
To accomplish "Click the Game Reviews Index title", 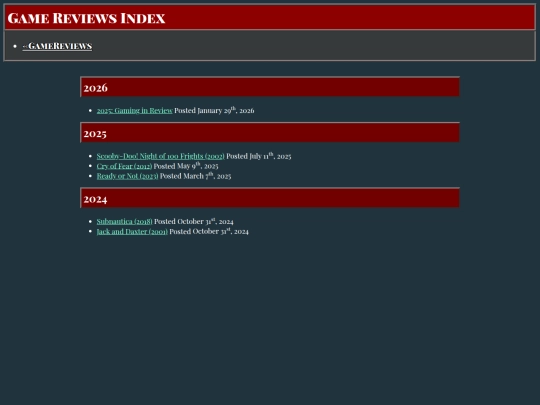I will click(86, 18).
